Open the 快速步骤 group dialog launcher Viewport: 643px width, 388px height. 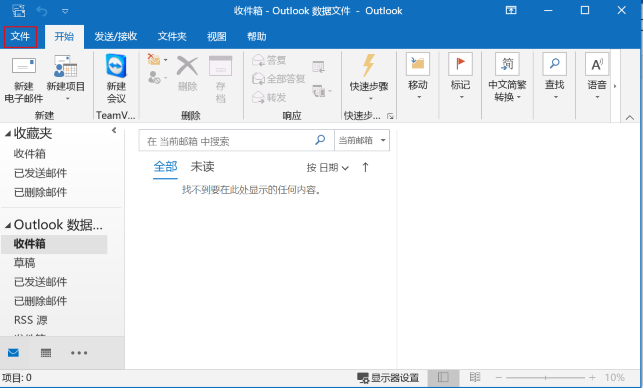[390, 116]
